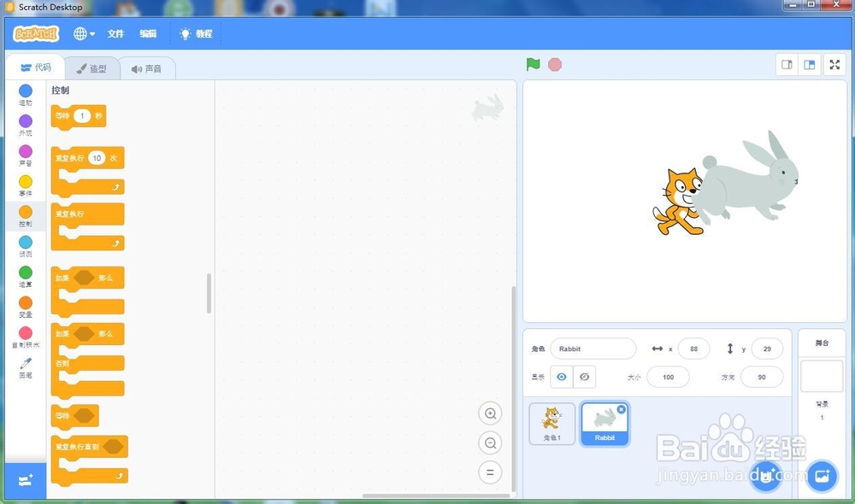Select the Rabbit sprite thumbnail

pos(604,424)
